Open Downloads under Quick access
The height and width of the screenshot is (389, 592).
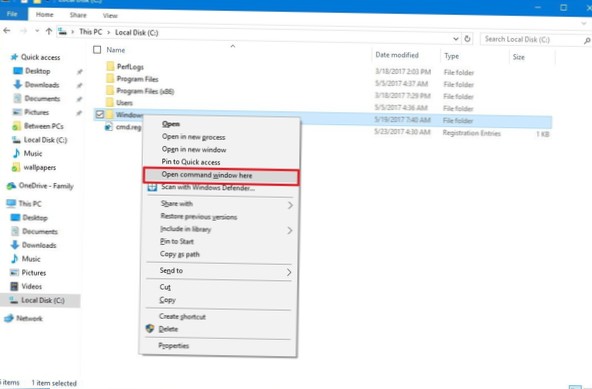pyautogui.click(x=42, y=85)
